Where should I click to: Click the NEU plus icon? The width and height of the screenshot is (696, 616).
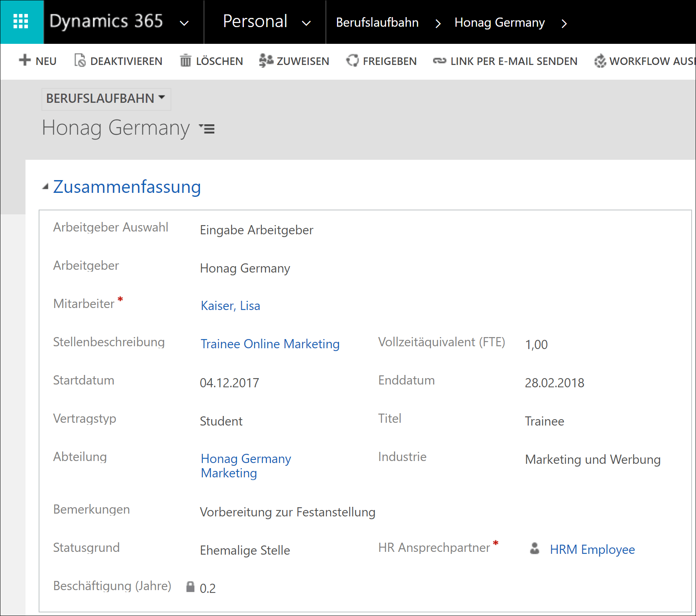coord(25,60)
